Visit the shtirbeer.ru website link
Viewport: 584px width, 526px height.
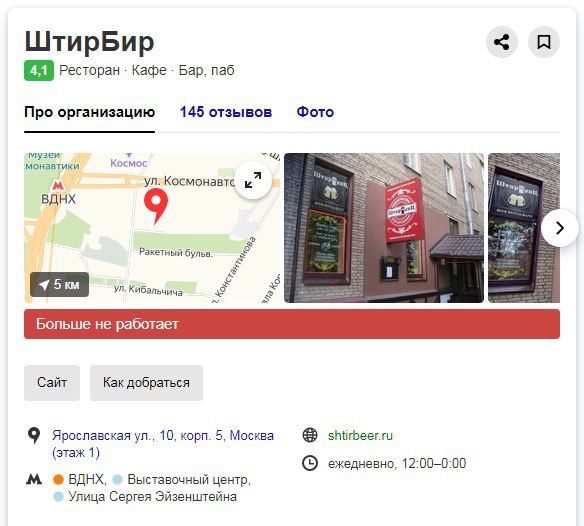(360, 435)
